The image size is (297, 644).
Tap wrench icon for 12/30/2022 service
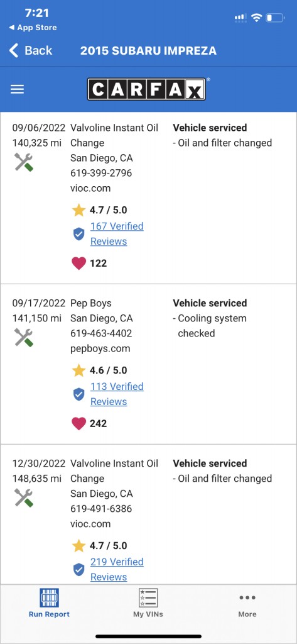point(24,497)
